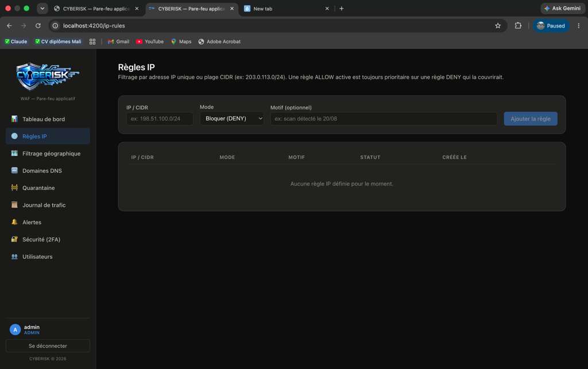Click the map icon for Filtrage géographique
588x369 pixels.
pos(14,153)
